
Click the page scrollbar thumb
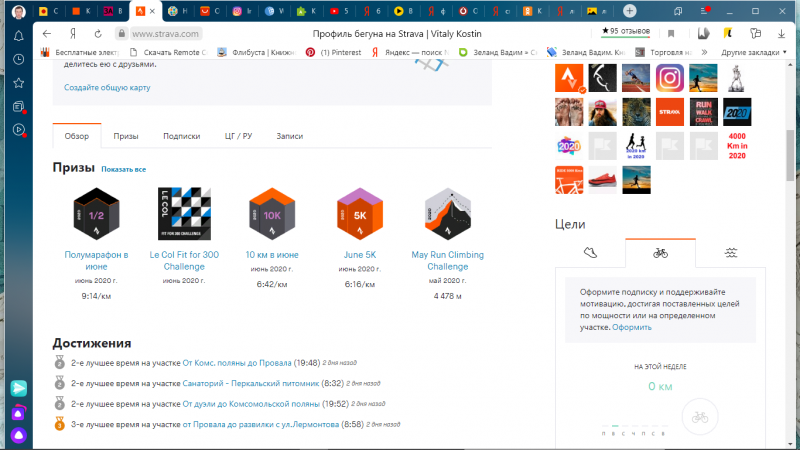pos(790,155)
